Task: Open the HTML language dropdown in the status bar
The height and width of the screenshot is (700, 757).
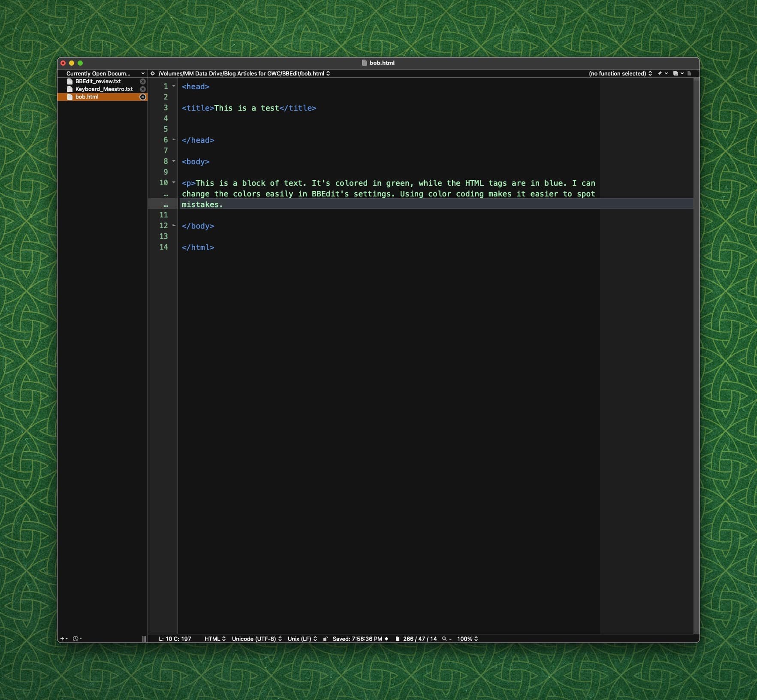Action: tap(215, 639)
